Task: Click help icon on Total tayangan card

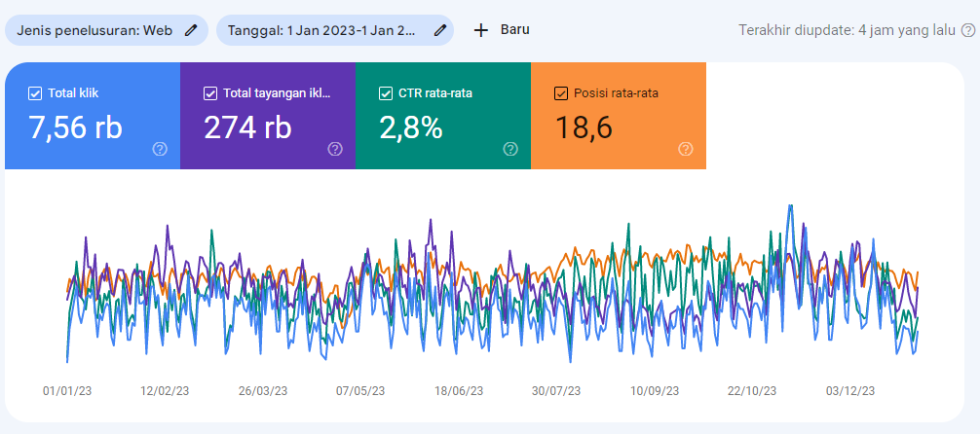Action: click(x=335, y=149)
